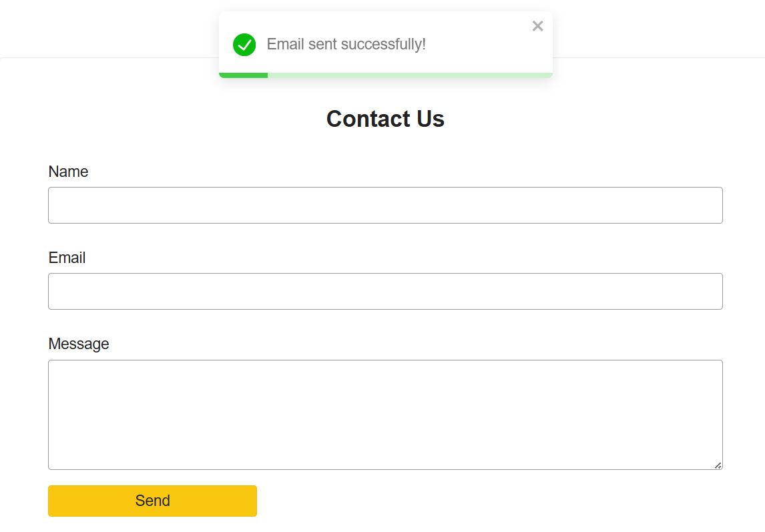765x532 pixels.
Task: Click the Name field label
Action: point(68,172)
